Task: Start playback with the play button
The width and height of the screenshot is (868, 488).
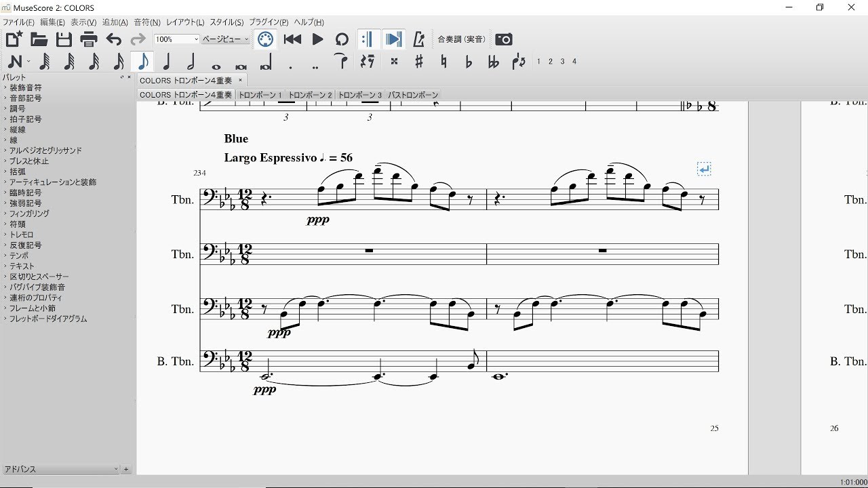Action: pos(317,39)
